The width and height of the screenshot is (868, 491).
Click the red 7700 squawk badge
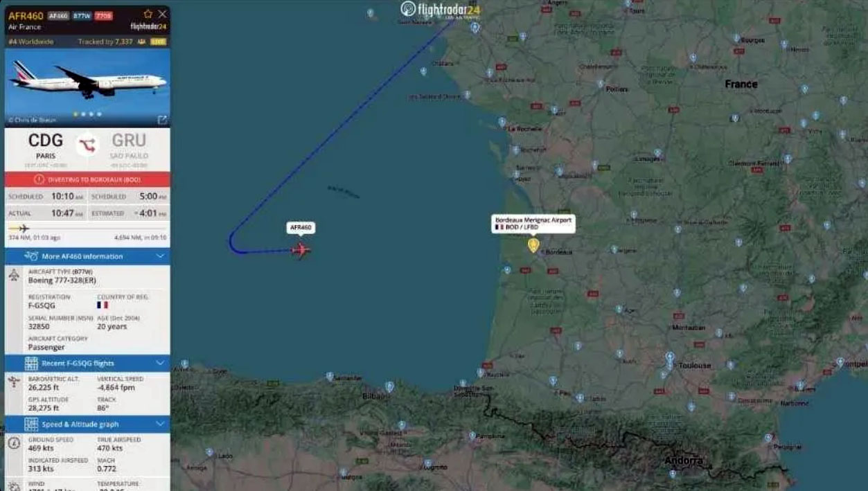pyautogui.click(x=103, y=15)
